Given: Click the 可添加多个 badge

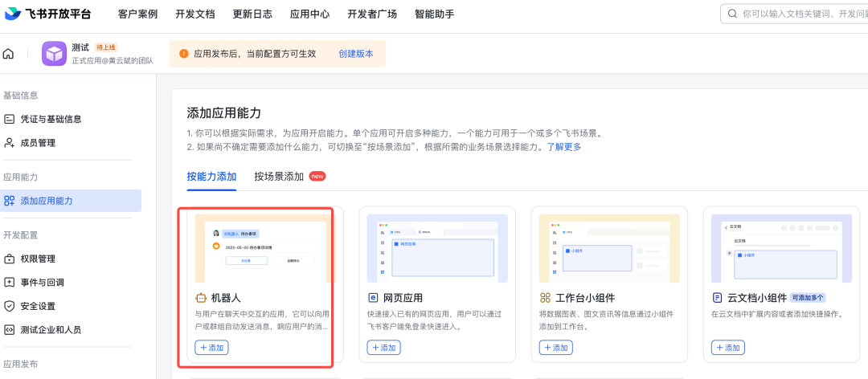Looking at the screenshot, I should 809,298.
